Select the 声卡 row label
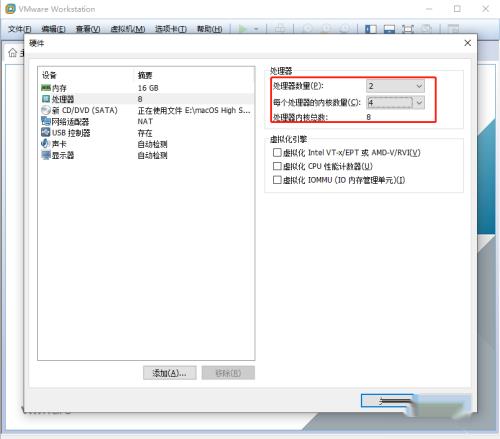 click(59, 144)
